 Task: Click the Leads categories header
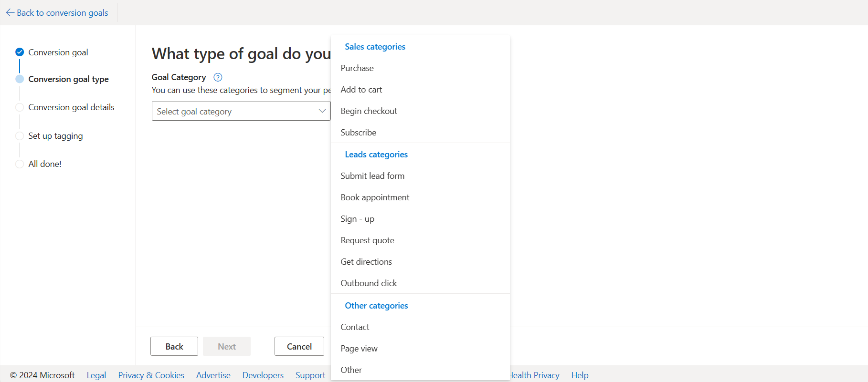click(x=376, y=155)
